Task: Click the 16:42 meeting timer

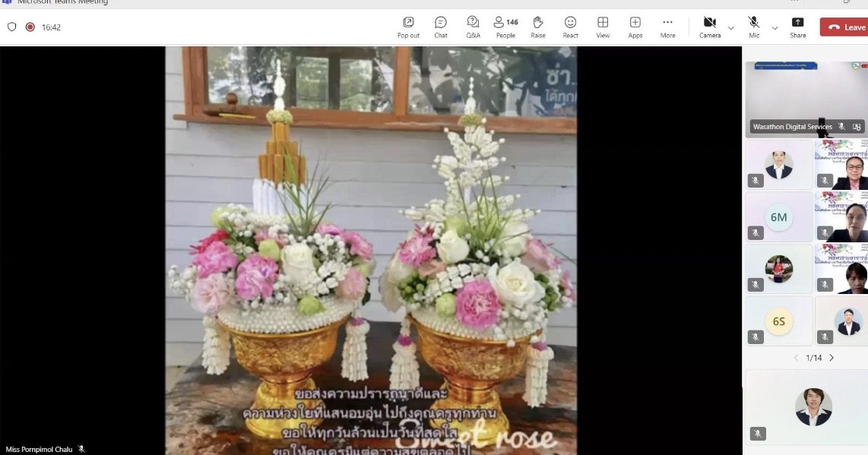Action: (x=51, y=27)
